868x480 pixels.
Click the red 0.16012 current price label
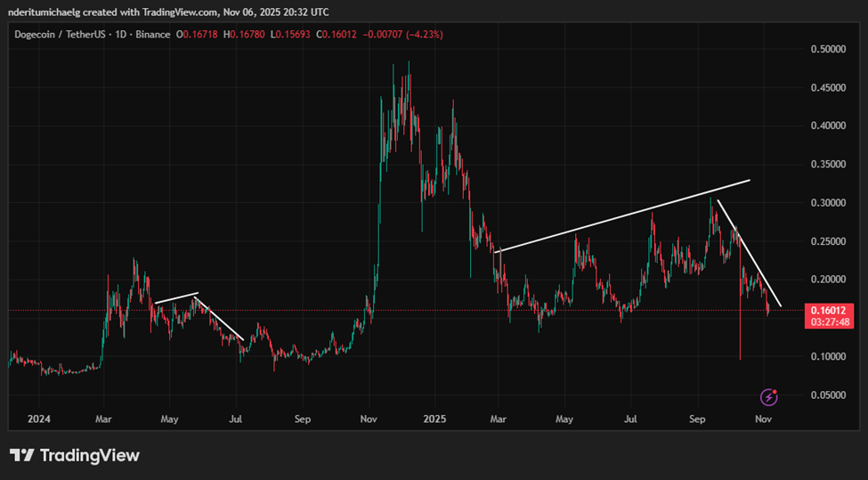pos(829,310)
